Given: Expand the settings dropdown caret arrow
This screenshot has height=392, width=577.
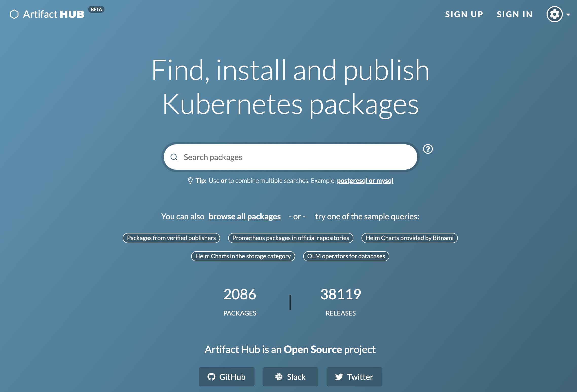Looking at the screenshot, I should [568, 14].
